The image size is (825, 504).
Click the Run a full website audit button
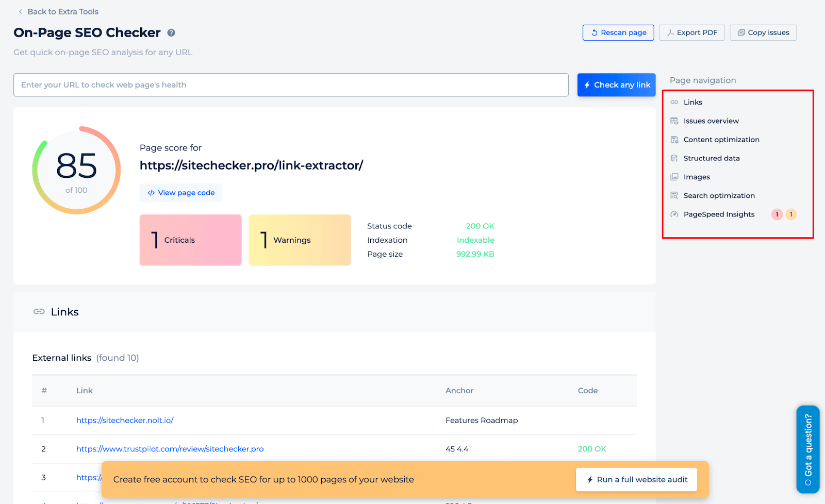click(636, 480)
